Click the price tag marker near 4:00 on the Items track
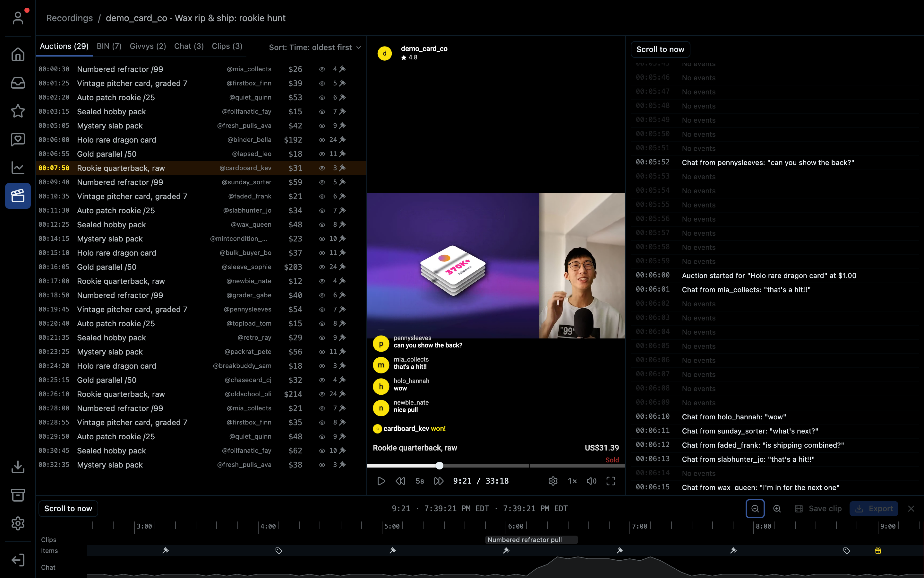This screenshot has width=924, height=578. coord(279,550)
